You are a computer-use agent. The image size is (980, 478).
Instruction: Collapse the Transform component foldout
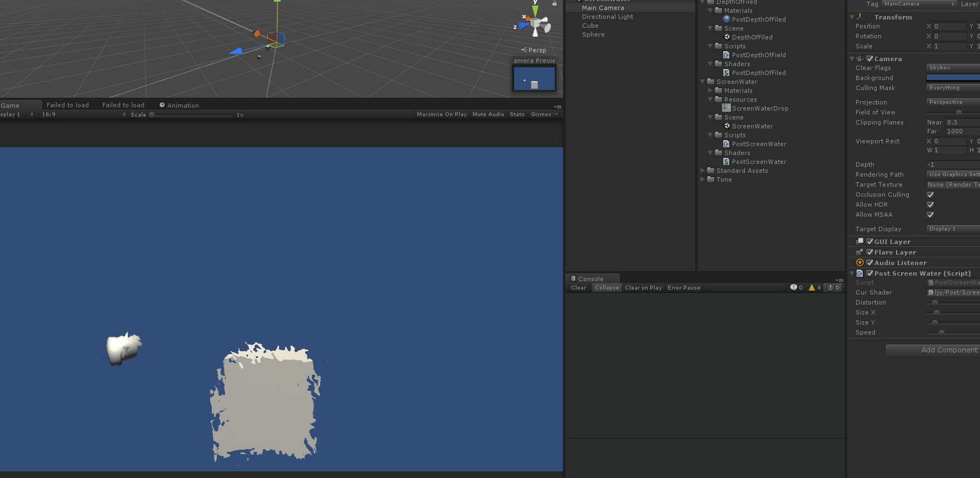point(852,17)
